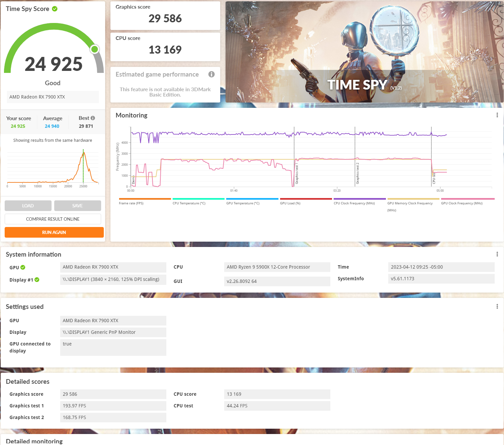
Task: Click the orange RUN AGAIN button
Action: (x=54, y=232)
